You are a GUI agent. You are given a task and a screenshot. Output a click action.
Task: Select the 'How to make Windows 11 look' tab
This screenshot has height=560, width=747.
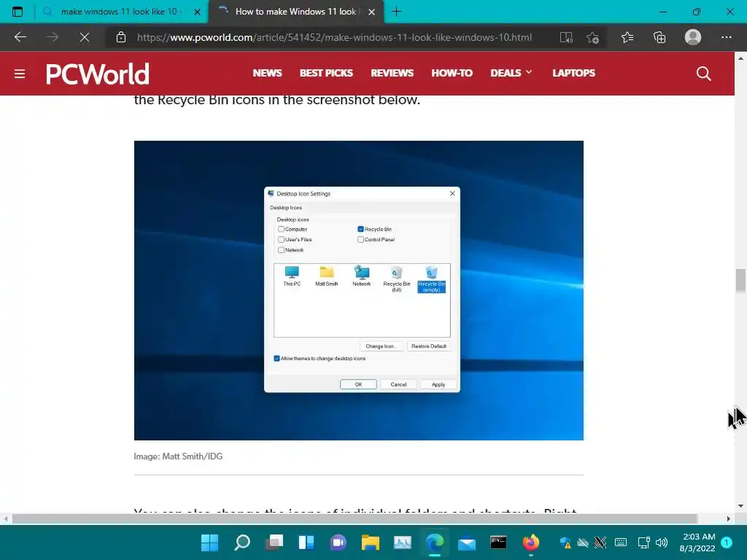click(x=295, y=12)
